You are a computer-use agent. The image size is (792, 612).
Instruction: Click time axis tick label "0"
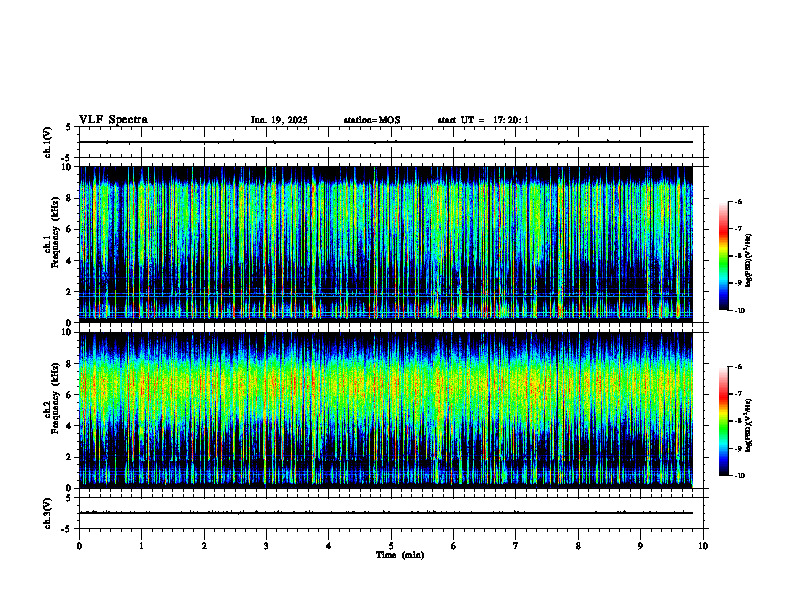point(79,546)
